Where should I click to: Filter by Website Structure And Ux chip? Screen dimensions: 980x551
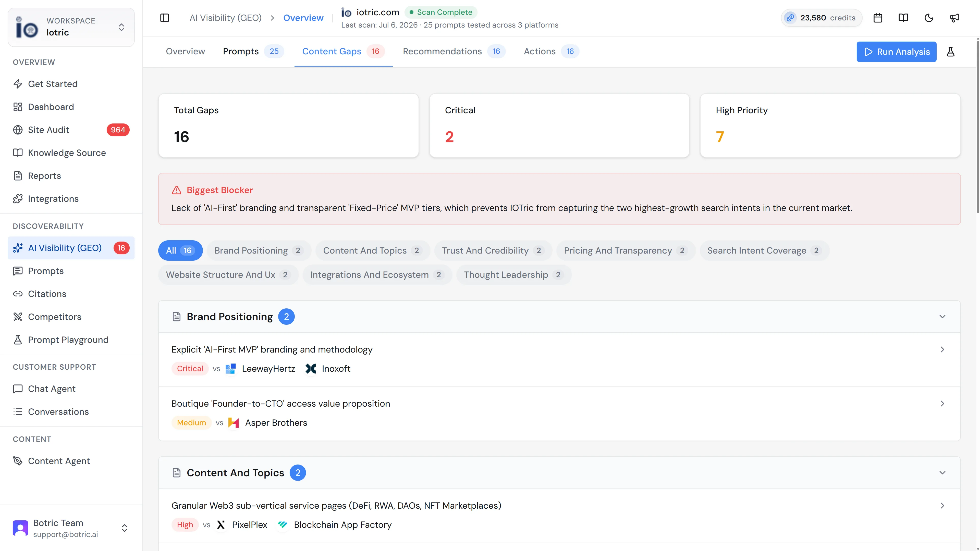(x=228, y=275)
